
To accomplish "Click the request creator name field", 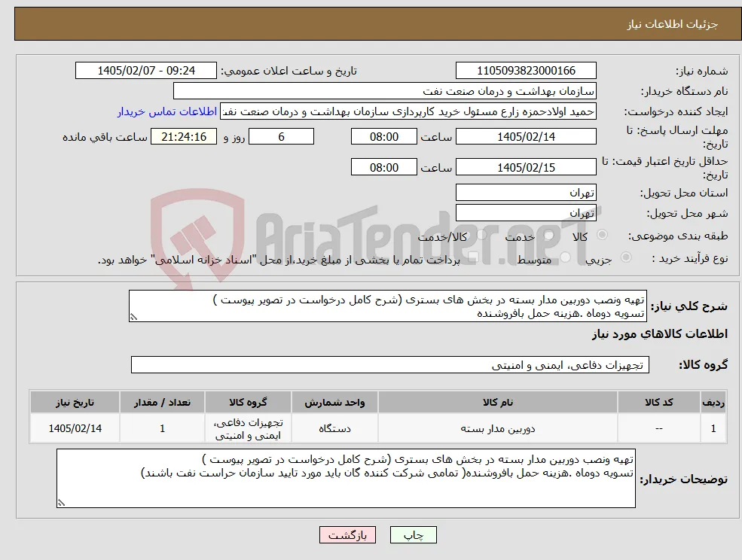I will click(408, 111).
